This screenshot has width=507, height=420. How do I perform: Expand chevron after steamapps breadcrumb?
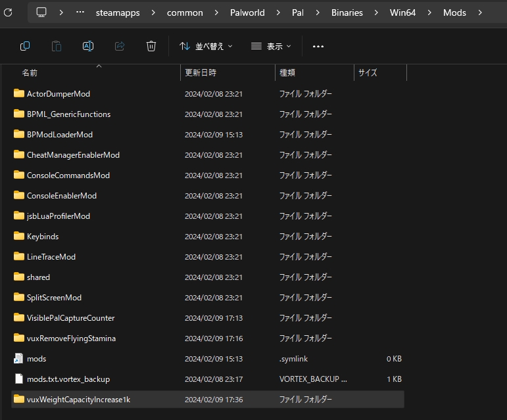(x=153, y=12)
